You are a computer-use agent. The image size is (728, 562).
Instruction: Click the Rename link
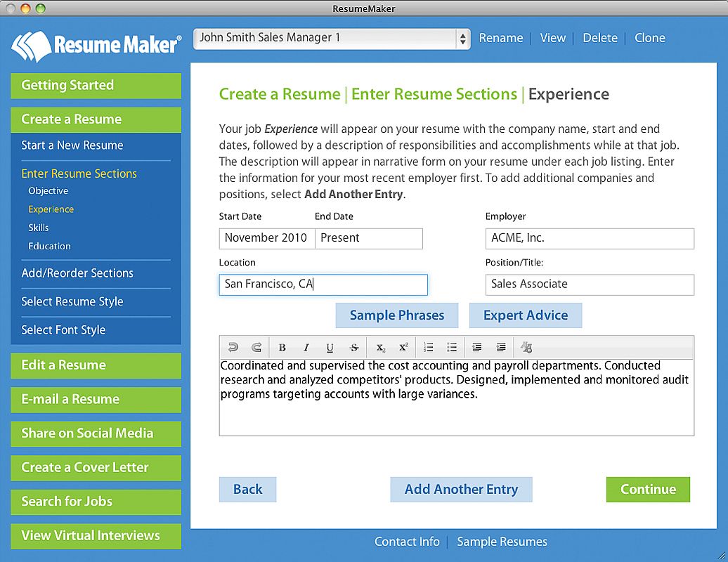pos(501,38)
